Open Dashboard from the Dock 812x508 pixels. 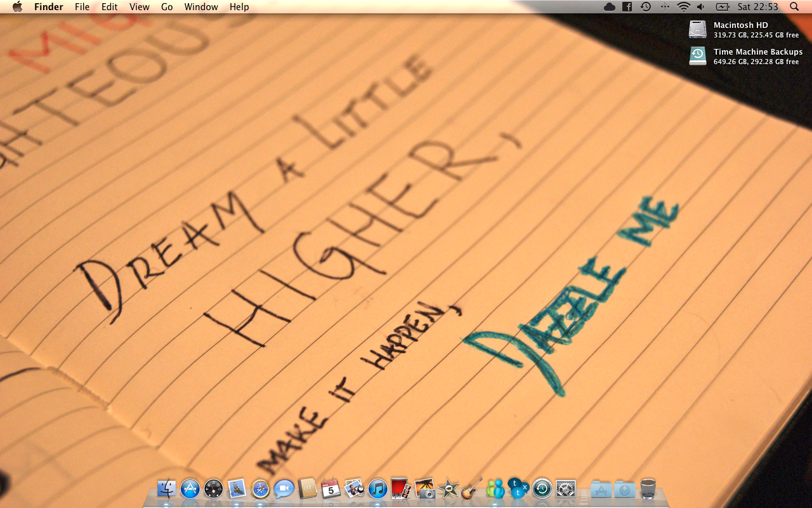click(214, 488)
